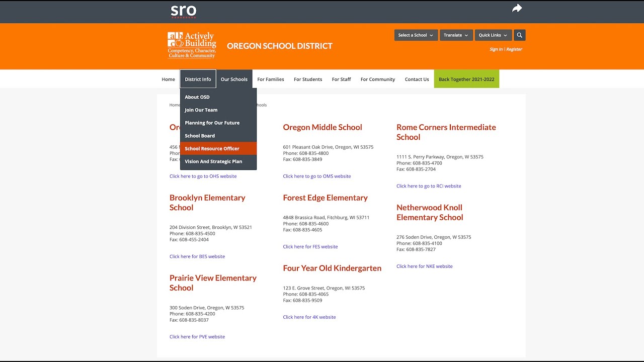644x362 pixels.
Task: Click Prairie View Elementary School heading
Action: coord(213,283)
